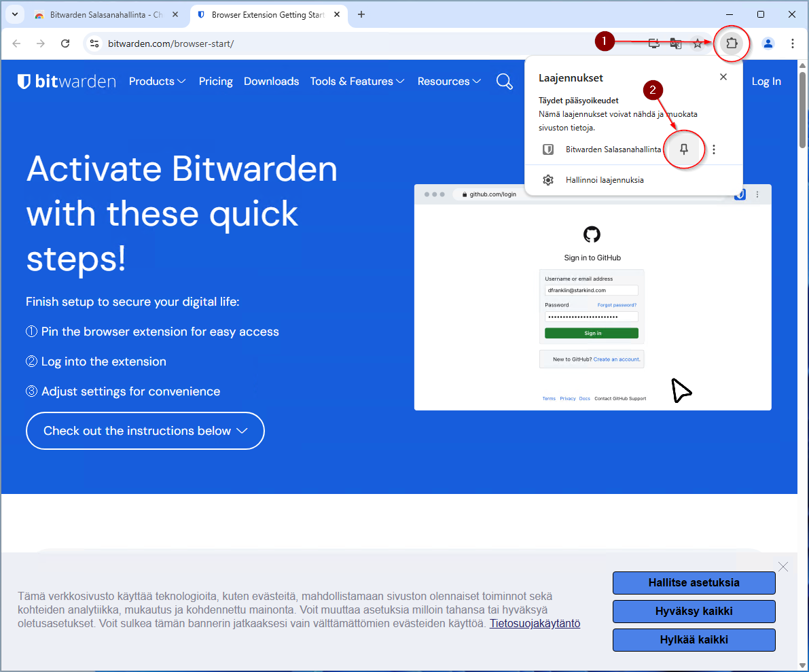Click the 'Activate Bitwarden with these quick steps!' heading

coord(181,213)
